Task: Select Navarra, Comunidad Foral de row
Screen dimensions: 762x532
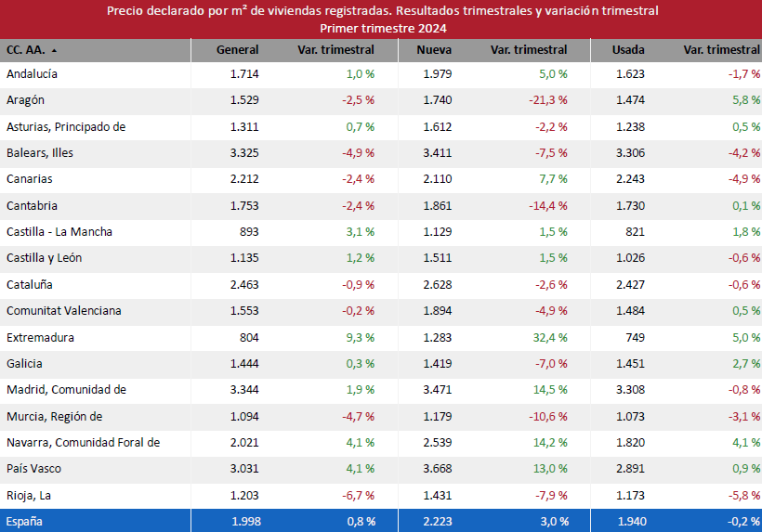Action: (83, 443)
